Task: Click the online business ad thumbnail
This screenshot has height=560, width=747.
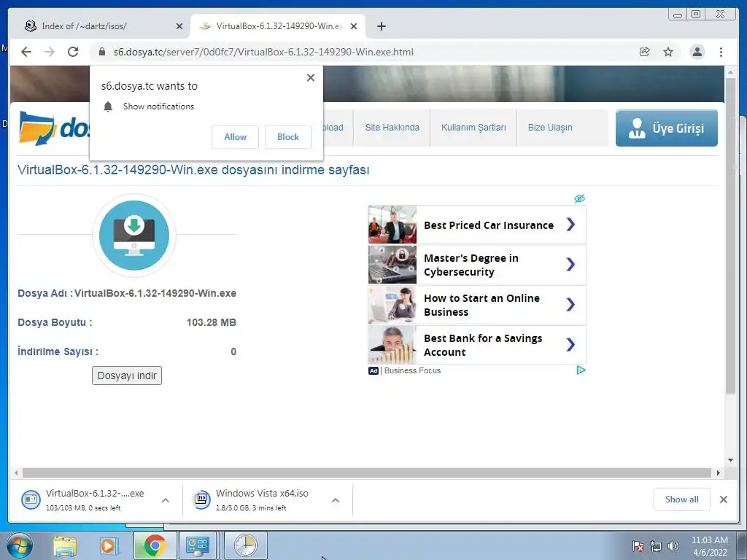Action: (392, 305)
